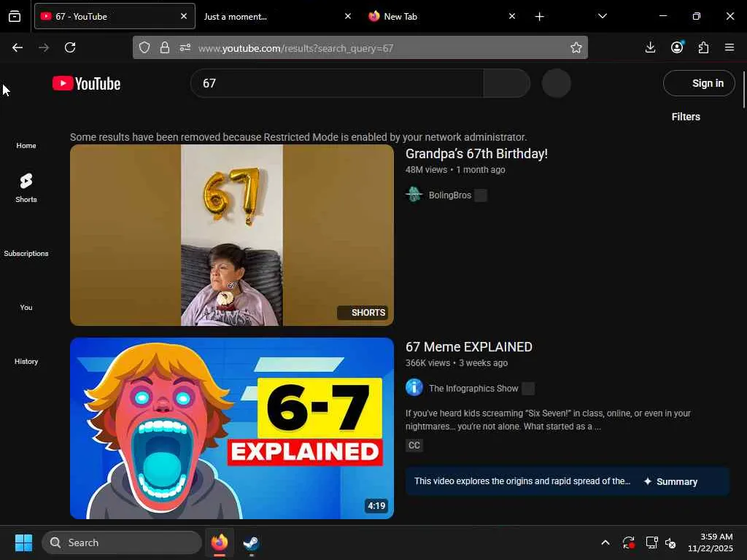Click the CC closed captions badge

point(414,446)
